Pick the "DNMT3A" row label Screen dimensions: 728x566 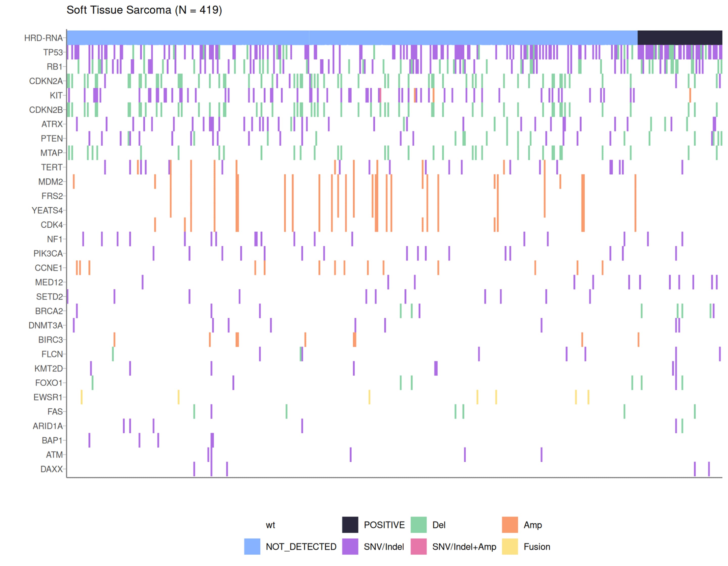coord(46,325)
